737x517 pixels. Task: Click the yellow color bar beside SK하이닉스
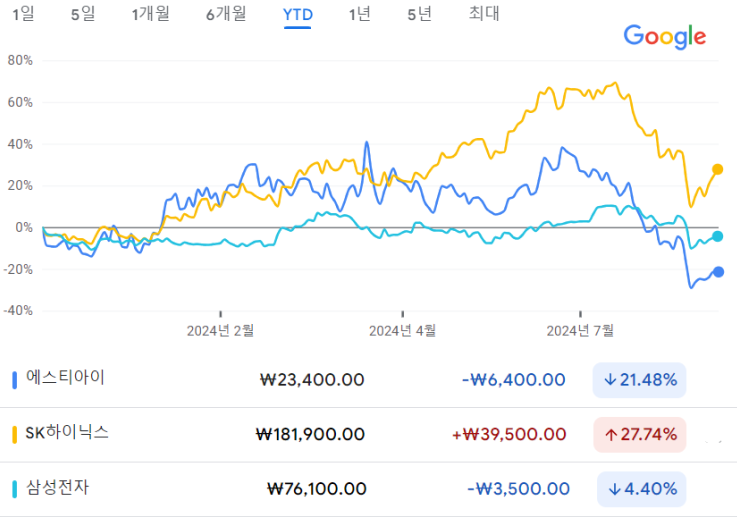click(15, 435)
